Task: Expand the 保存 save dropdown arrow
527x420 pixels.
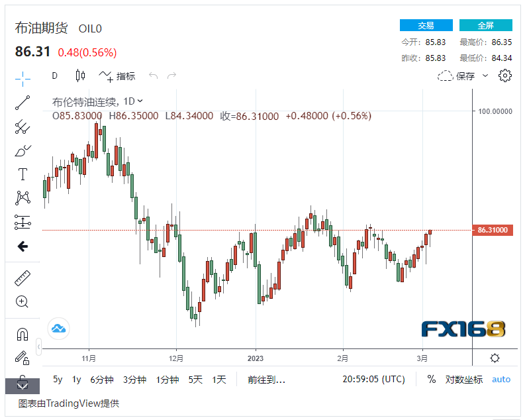Action: click(x=485, y=76)
